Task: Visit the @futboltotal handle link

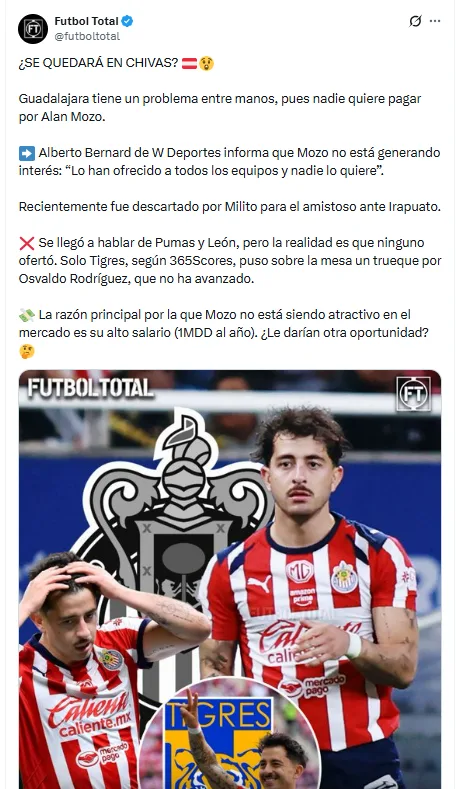Action: click(x=87, y=36)
